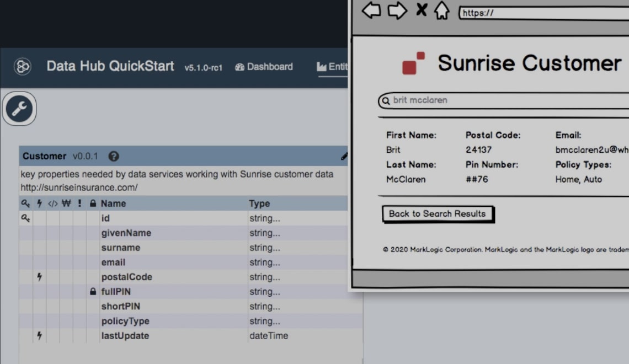Click the v5.1.0-rc1 version label
This screenshot has width=629, height=364.
pos(204,68)
